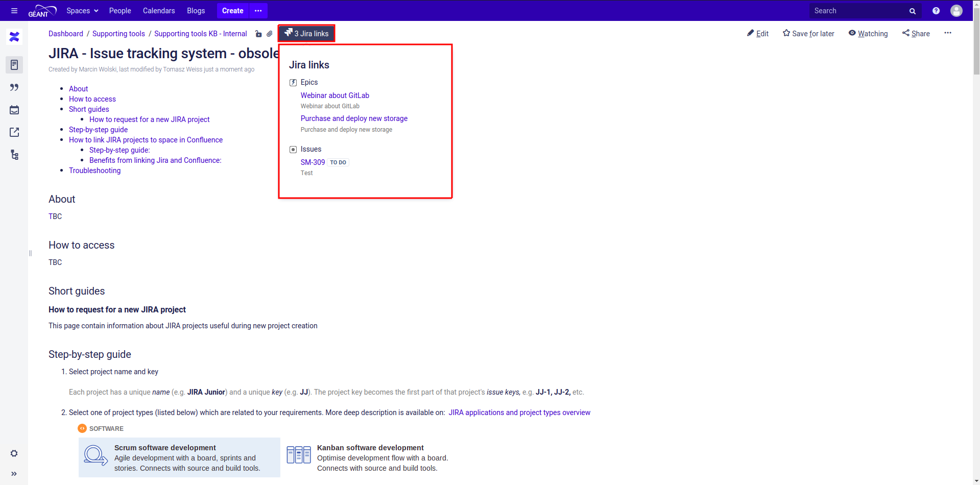Click the GEANT logo
Viewport: 980px width, 485px height.
click(x=42, y=11)
